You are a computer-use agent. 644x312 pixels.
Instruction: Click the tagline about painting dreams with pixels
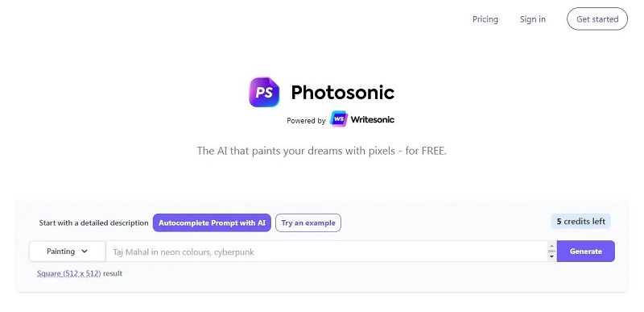(321, 151)
